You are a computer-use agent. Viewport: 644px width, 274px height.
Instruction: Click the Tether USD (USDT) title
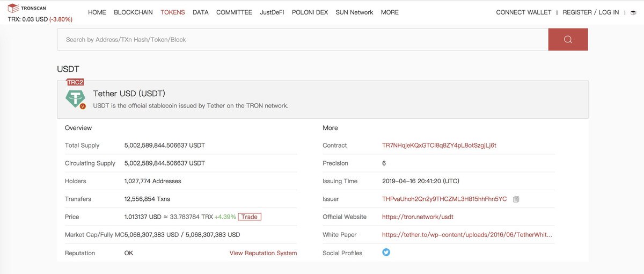point(129,93)
